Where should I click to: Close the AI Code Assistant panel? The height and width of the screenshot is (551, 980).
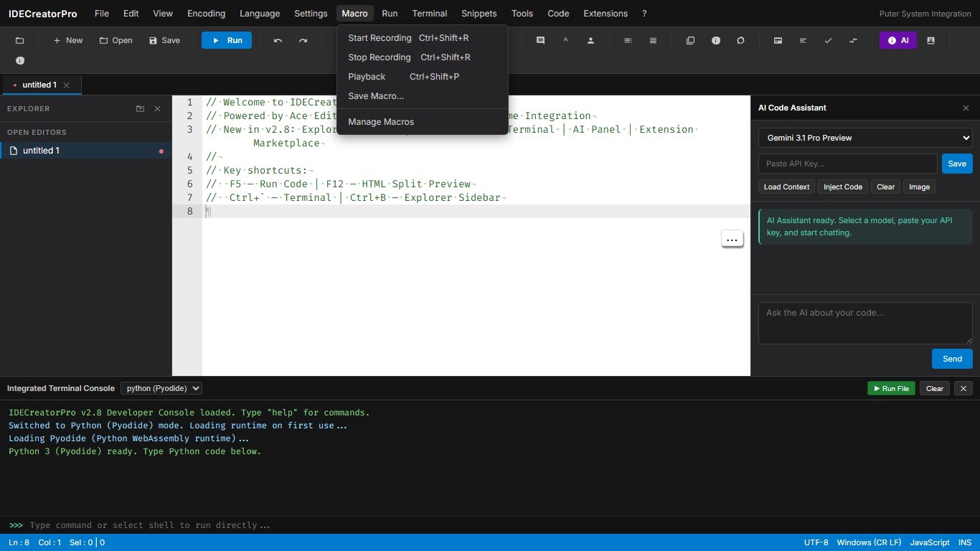966,108
